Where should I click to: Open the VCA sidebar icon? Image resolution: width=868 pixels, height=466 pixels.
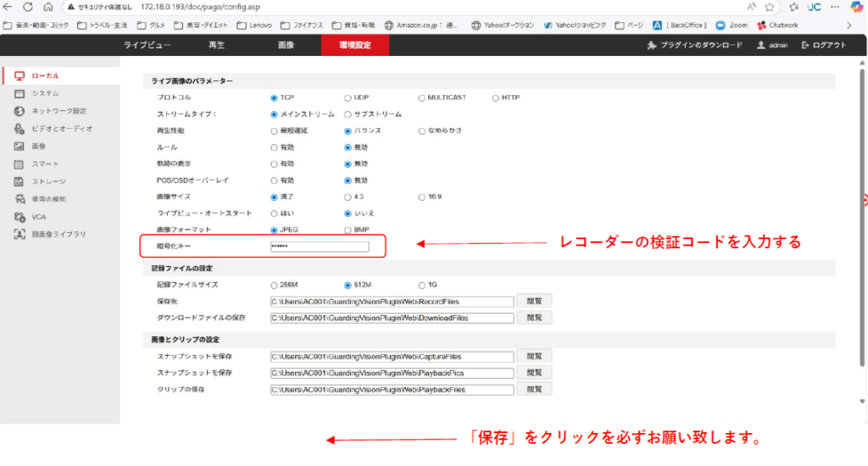[x=19, y=216]
